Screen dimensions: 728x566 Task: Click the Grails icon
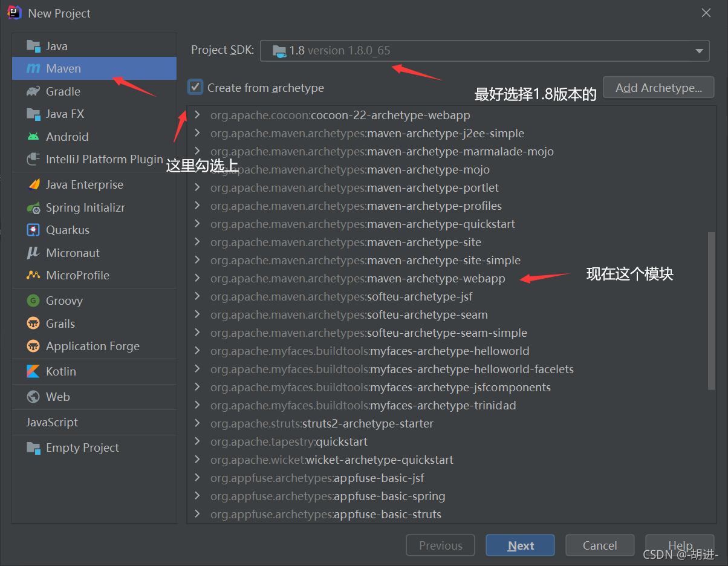tap(33, 324)
